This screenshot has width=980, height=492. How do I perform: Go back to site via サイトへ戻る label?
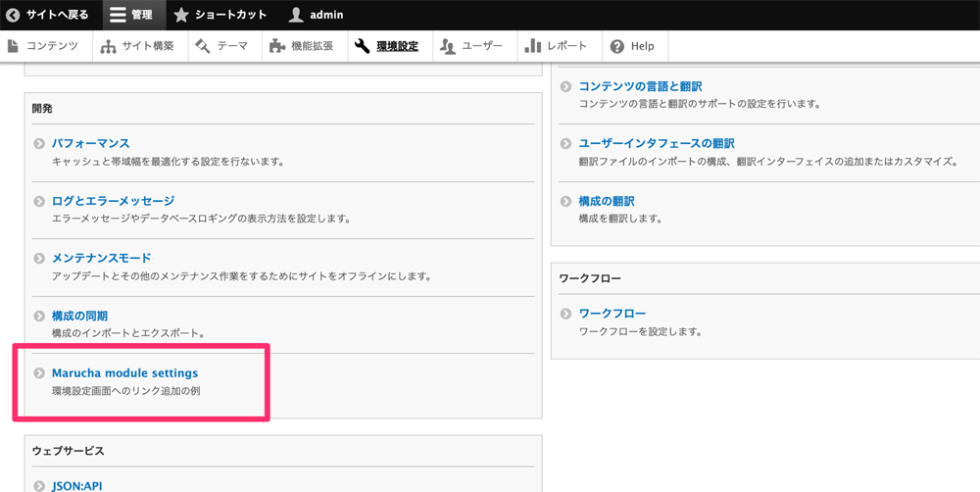coord(57,15)
